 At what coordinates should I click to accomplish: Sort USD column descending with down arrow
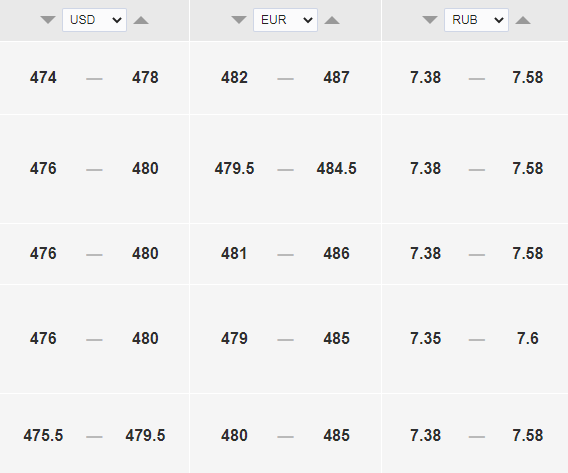(48, 20)
